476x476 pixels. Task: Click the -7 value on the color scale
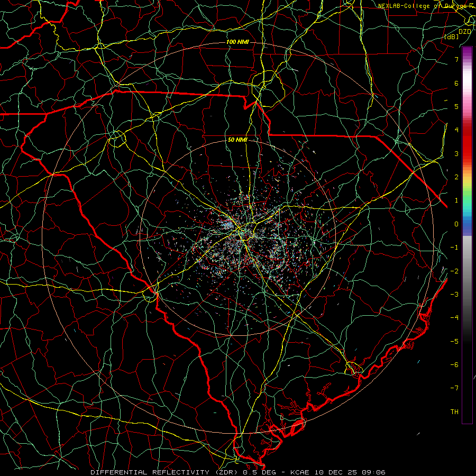pos(454,388)
